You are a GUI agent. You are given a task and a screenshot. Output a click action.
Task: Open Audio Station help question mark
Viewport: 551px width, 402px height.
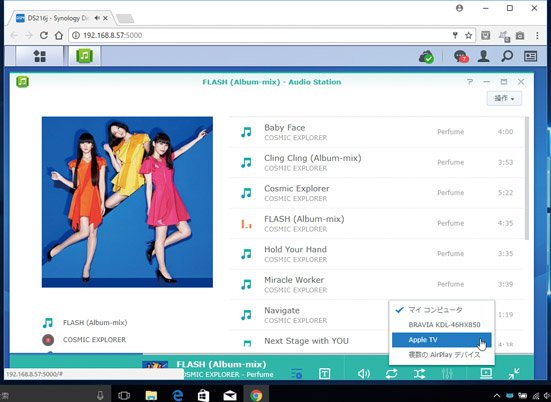(469, 82)
